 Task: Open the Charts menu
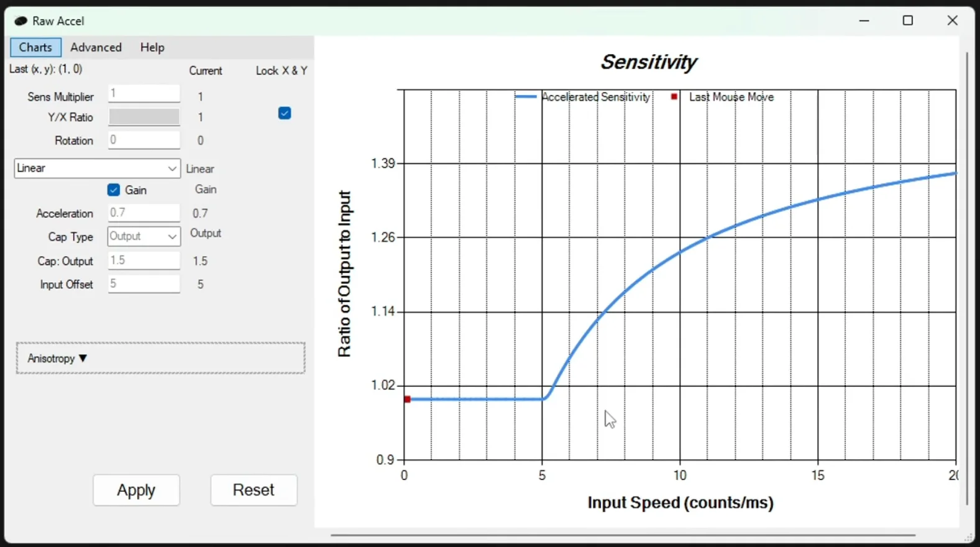(x=35, y=47)
